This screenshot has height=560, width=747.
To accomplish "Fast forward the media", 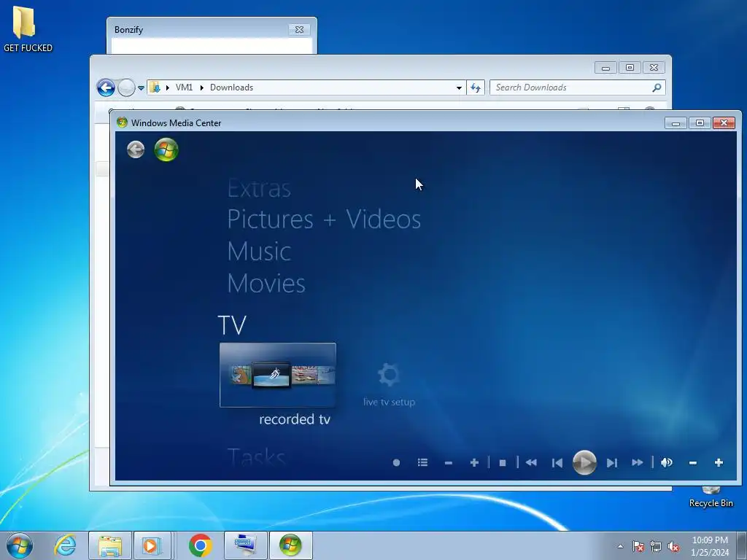I will (638, 462).
